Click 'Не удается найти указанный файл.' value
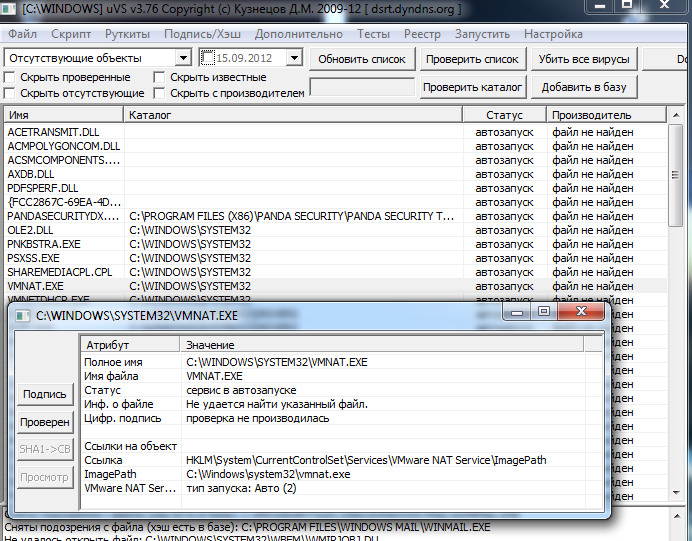This screenshot has width=692, height=541. [x=277, y=404]
